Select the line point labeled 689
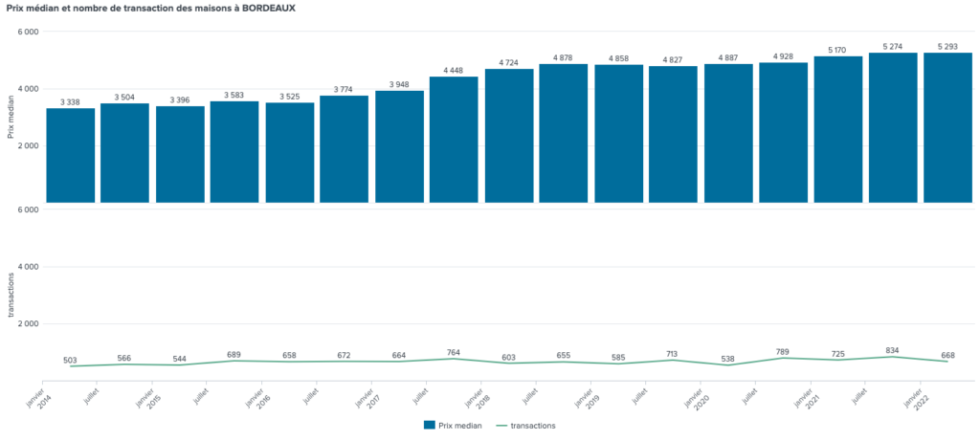 tap(234, 361)
